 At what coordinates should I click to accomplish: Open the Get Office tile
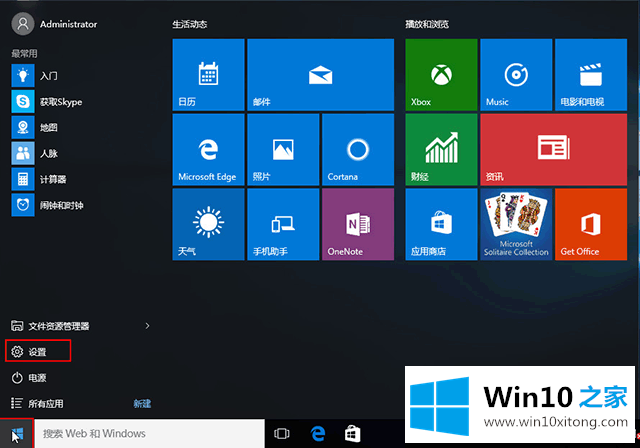[x=591, y=224]
